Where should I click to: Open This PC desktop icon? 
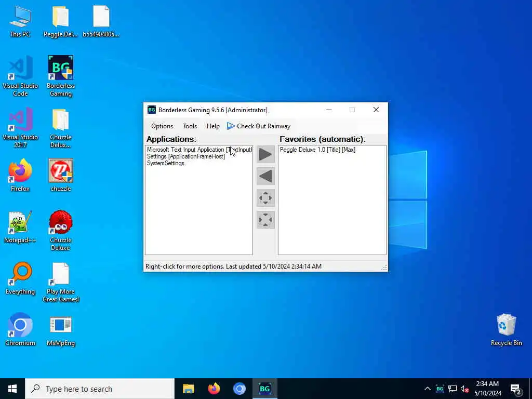(20, 21)
